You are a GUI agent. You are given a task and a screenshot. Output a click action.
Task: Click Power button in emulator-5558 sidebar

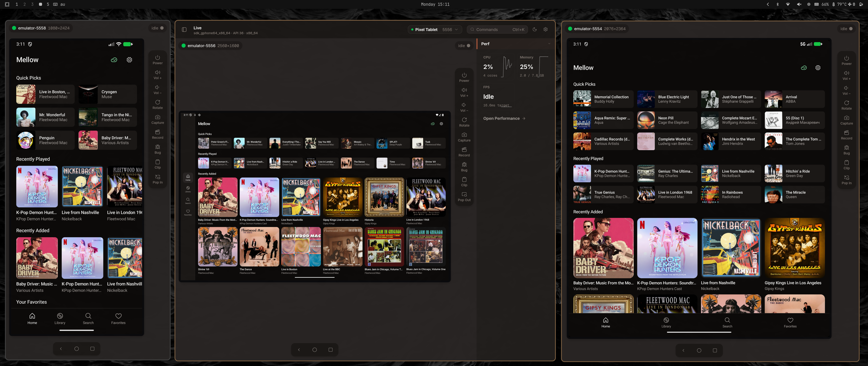pos(157,60)
